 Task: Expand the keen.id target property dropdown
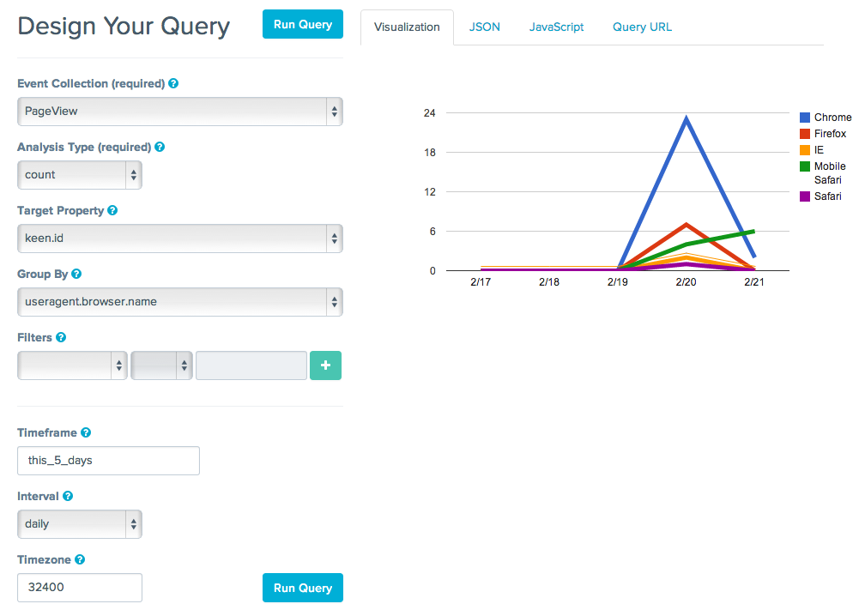(x=179, y=239)
